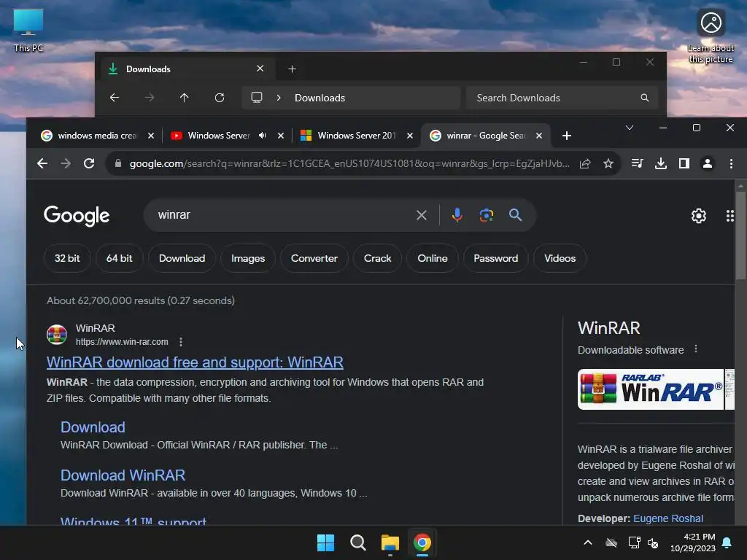View site information lock icon
Screen dimensions: 747x560
pyautogui.click(x=118, y=163)
